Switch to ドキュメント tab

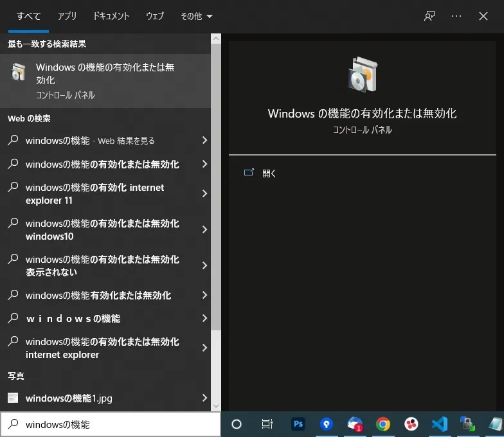click(111, 16)
